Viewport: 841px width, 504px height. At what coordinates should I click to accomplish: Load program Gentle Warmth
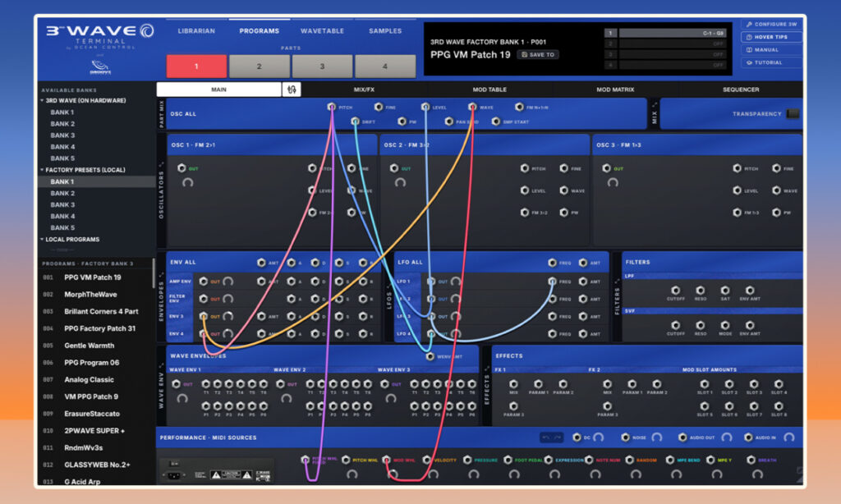tap(89, 346)
